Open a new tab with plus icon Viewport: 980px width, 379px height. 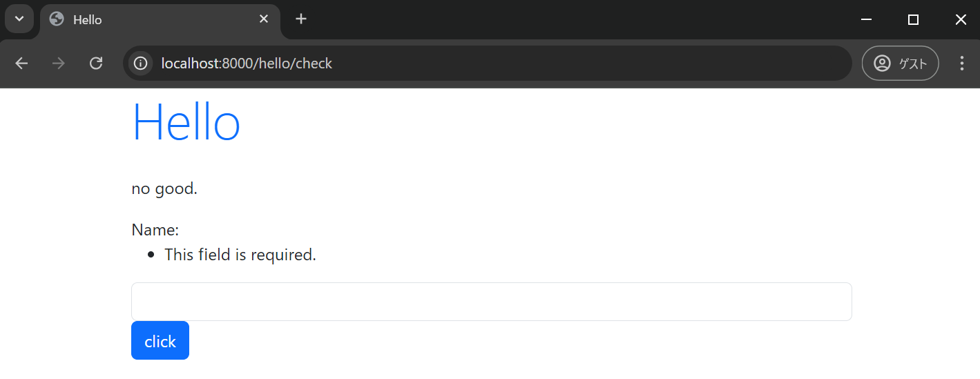pyautogui.click(x=301, y=19)
